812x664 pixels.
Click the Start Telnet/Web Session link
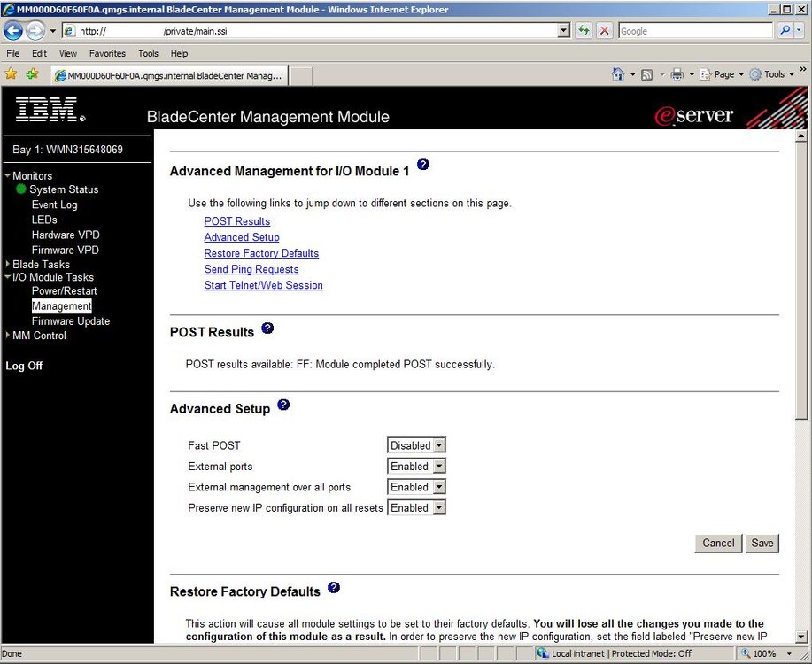pos(264,285)
